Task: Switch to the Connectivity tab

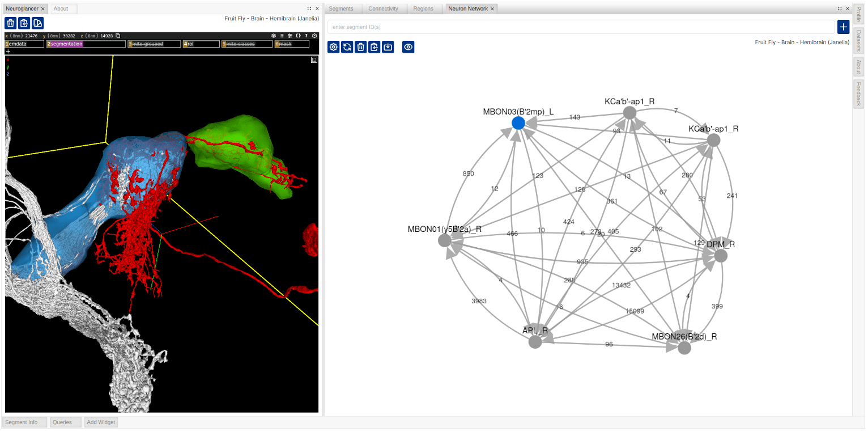Action: click(x=384, y=9)
